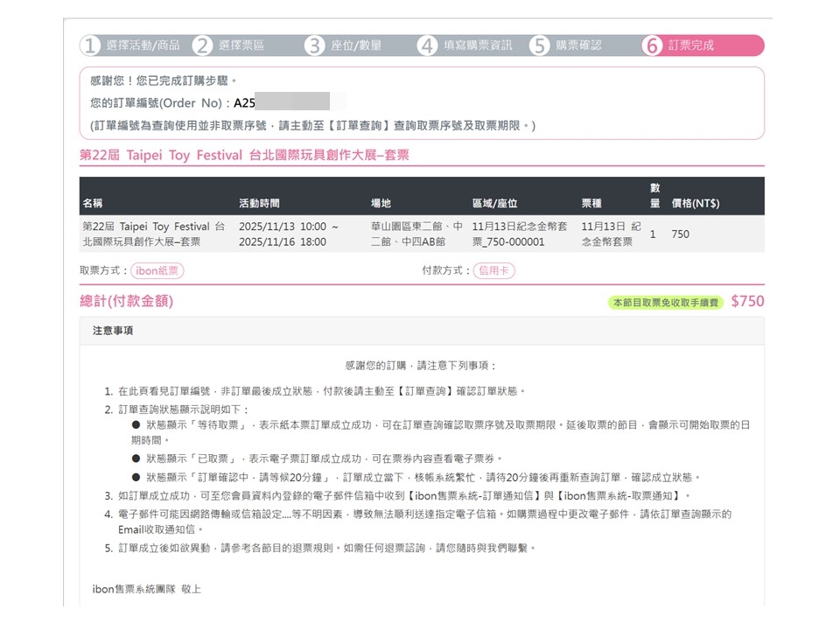
Task: Select the 選擇票區 step label
Action: 241,45
